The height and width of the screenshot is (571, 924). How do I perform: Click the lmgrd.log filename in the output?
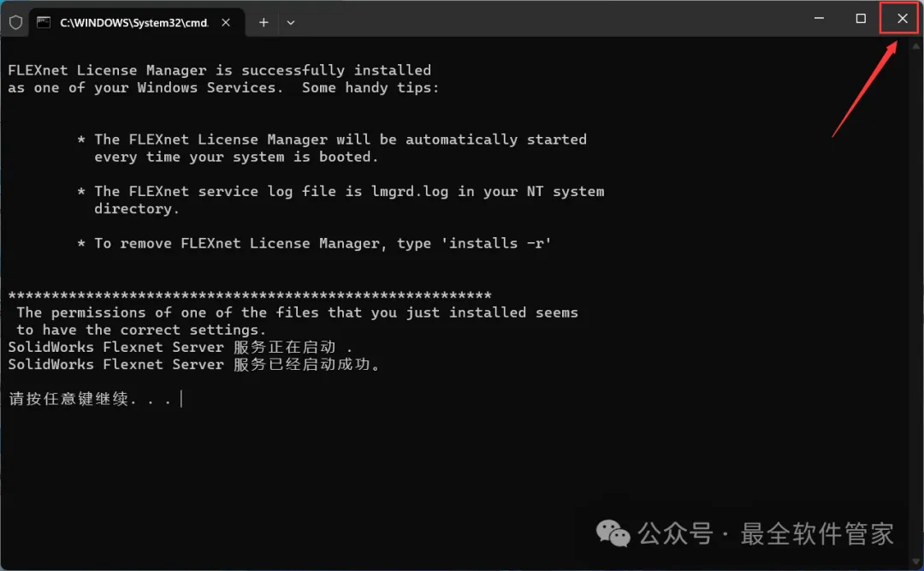(410, 191)
